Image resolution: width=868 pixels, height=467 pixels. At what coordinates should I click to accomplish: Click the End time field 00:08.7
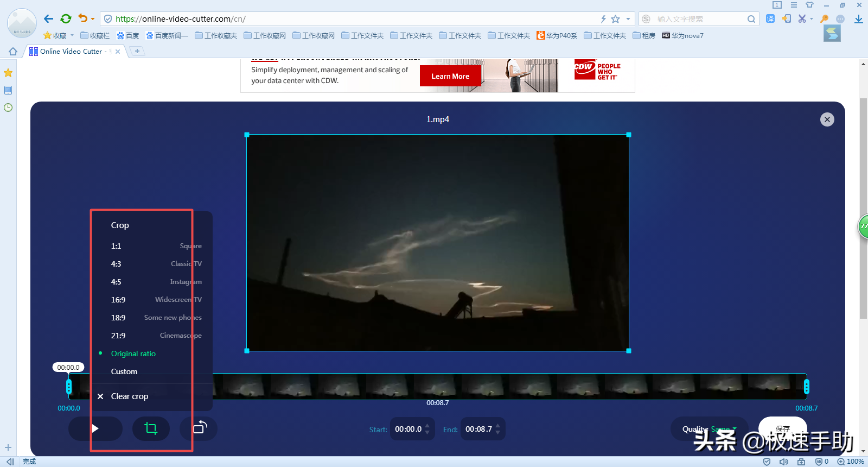478,429
